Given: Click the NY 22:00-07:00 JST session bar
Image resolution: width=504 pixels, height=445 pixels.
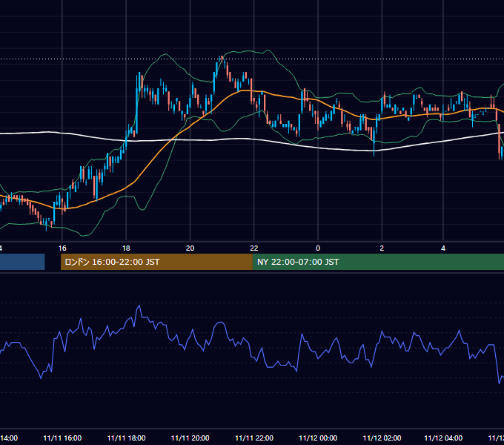Looking at the screenshot, I should click(x=378, y=262).
